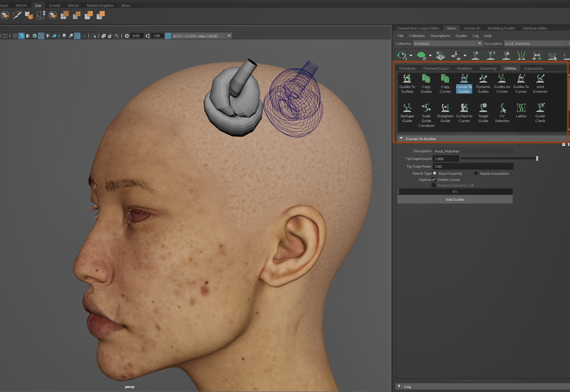Open the ACES SDR-video view transform dropdown
This screenshot has height=392, width=570.
(229, 36)
